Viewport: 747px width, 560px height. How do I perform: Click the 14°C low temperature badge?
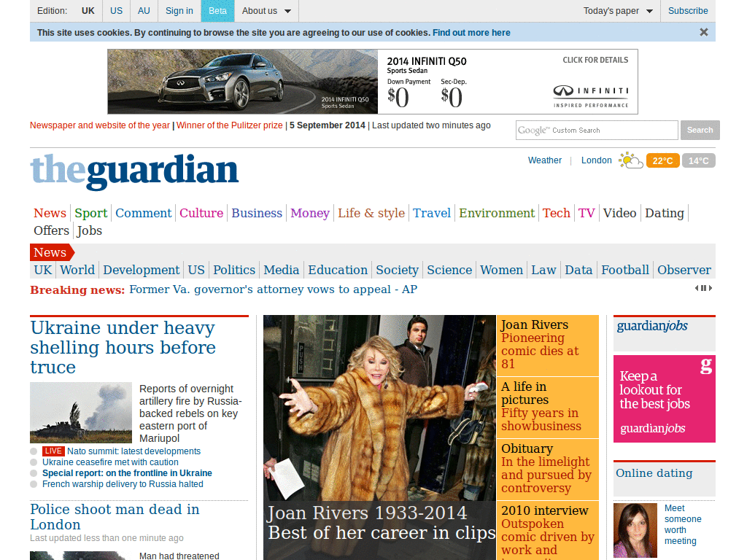(x=698, y=161)
